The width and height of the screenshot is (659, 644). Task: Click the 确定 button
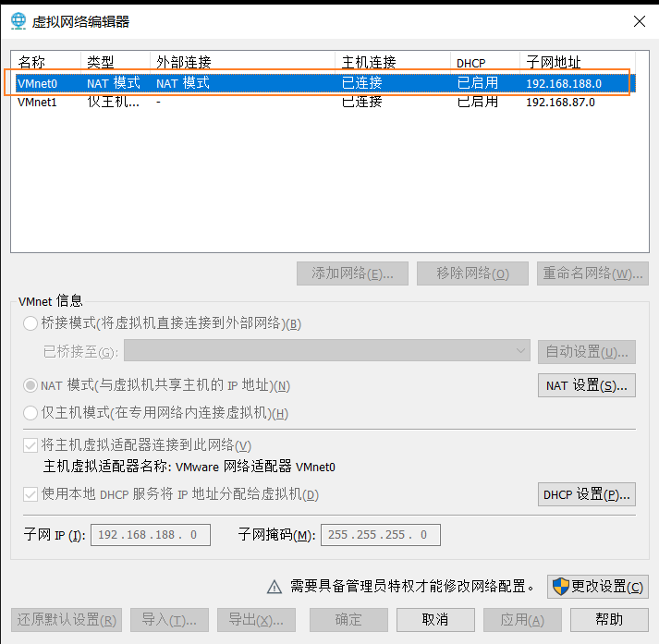(348, 620)
